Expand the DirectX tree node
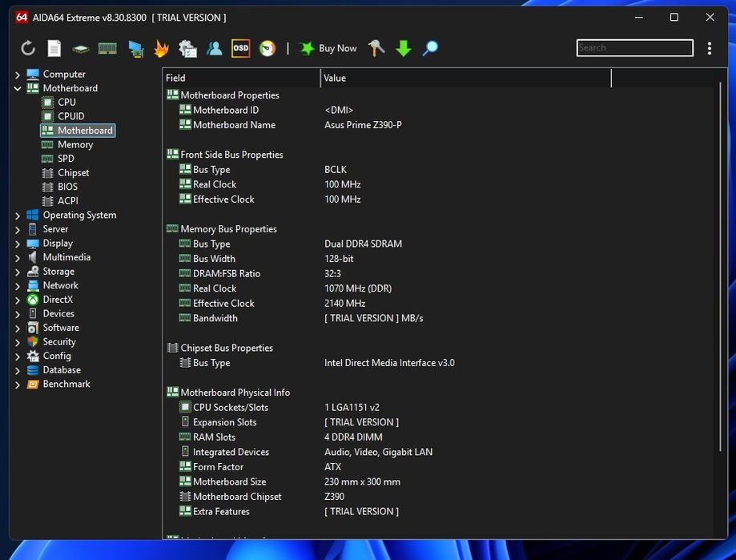The image size is (736, 560). point(18,300)
